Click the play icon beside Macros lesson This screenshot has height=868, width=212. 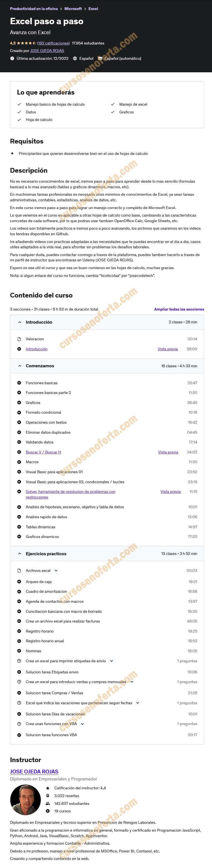(x=19, y=462)
